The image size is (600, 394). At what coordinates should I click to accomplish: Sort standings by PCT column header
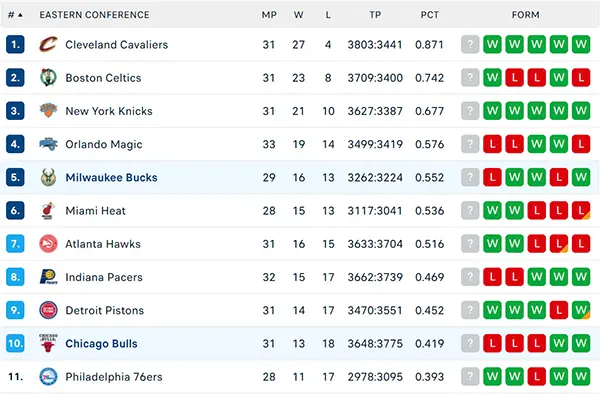coord(429,15)
